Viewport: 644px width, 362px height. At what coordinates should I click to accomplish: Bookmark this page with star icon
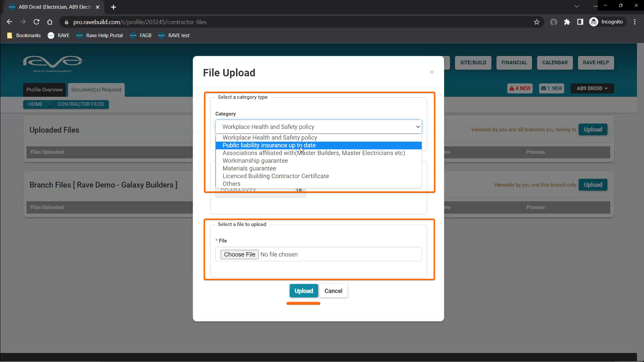pyautogui.click(x=537, y=22)
